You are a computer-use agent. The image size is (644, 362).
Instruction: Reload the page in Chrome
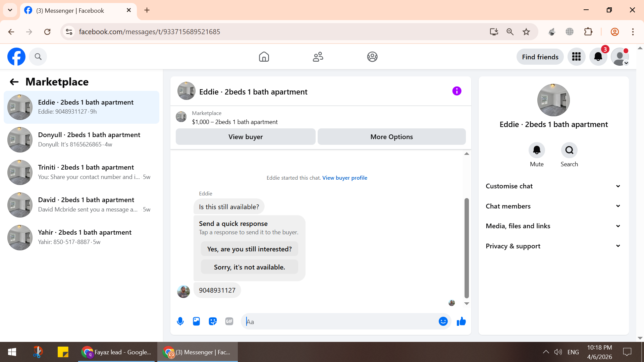(x=47, y=32)
